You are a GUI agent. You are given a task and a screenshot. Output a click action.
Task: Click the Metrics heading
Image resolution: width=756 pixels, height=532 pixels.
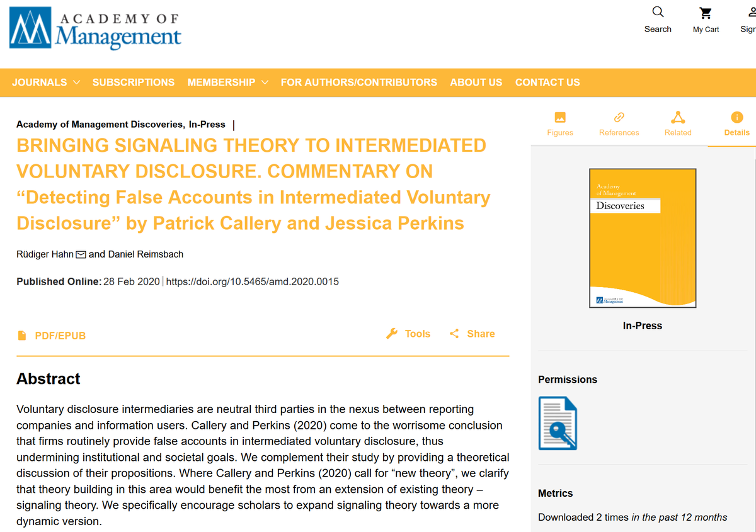[x=556, y=493]
